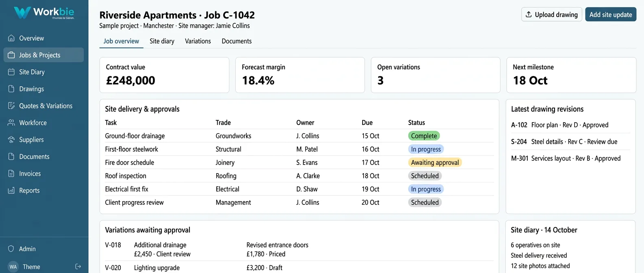Open the Reports section

tap(44, 191)
